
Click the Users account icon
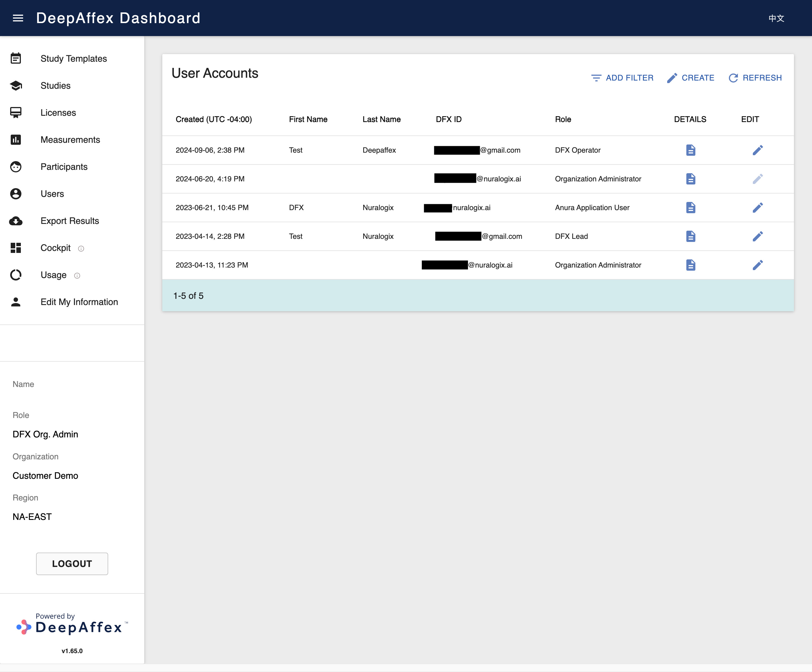coord(16,193)
